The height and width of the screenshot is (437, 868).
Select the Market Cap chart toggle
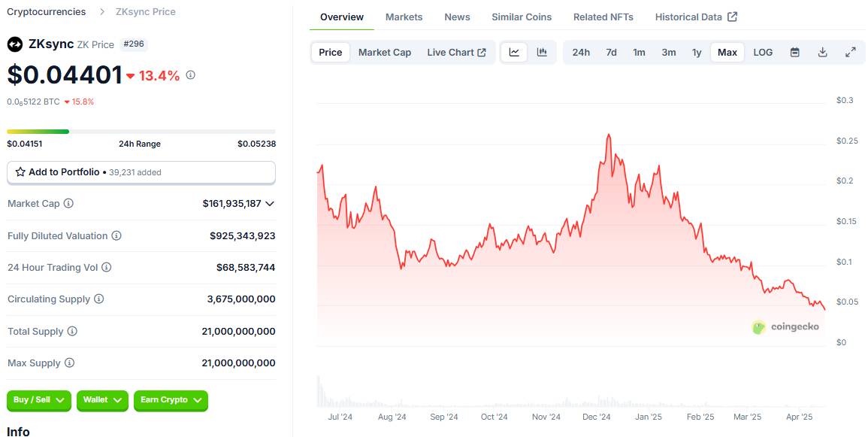click(x=385, y=52)
